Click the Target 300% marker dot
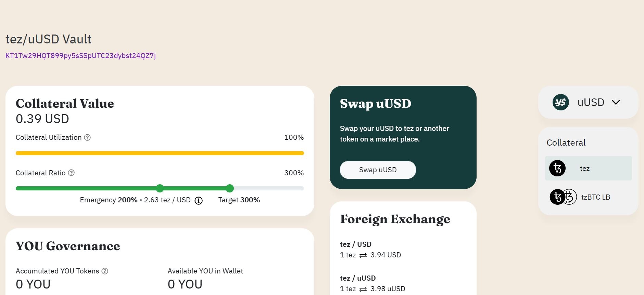This screenshot has height=295, width=644. (x=230, y=188)
